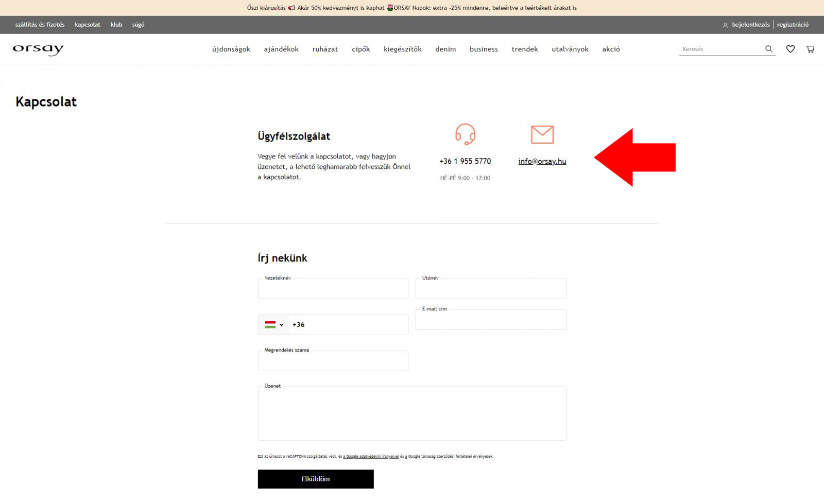Open the újdonságok menu

click(231, 49)
